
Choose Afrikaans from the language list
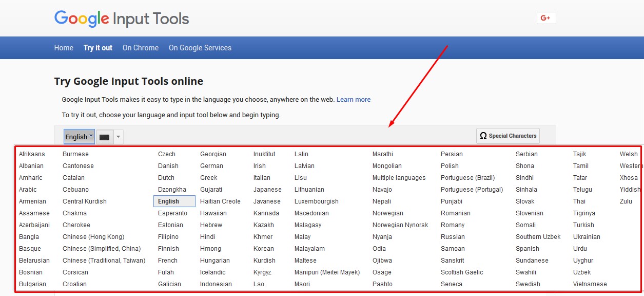[32, 154]
